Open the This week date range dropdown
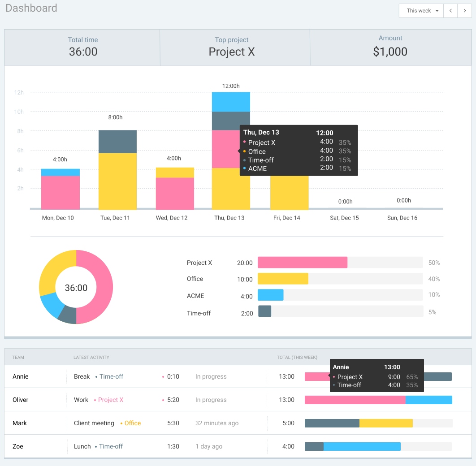 coord(420,11)
